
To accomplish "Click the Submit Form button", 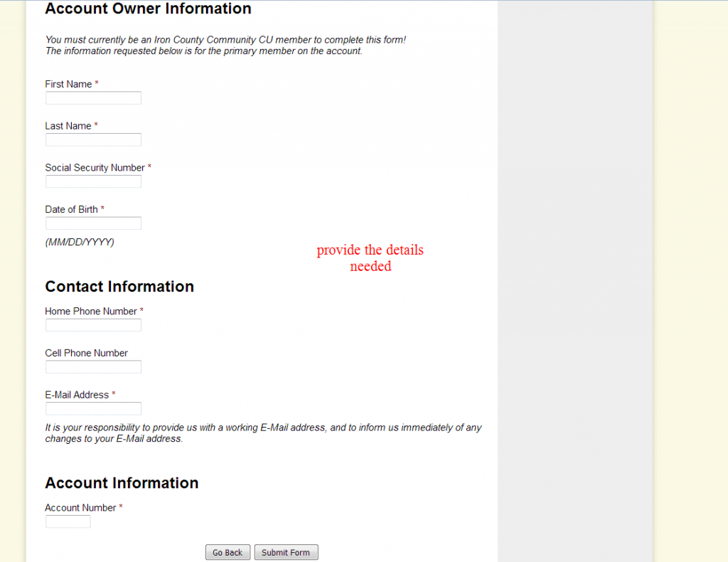I will tap(286, 553).
